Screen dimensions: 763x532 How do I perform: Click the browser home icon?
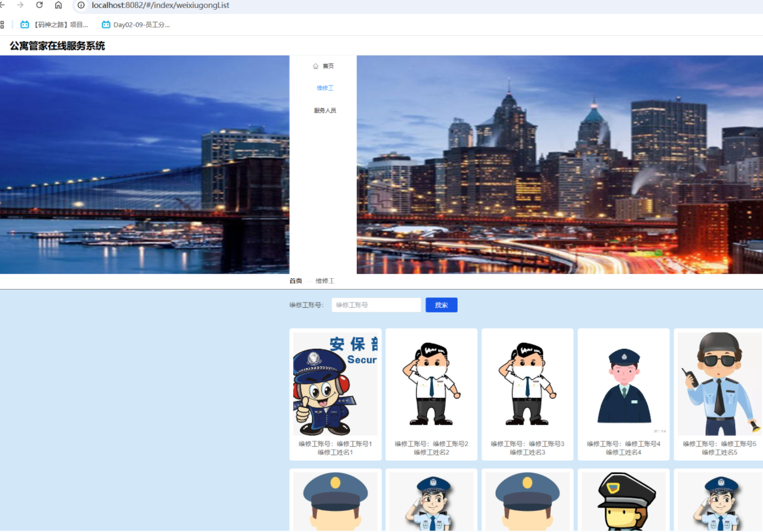[59, 5]
